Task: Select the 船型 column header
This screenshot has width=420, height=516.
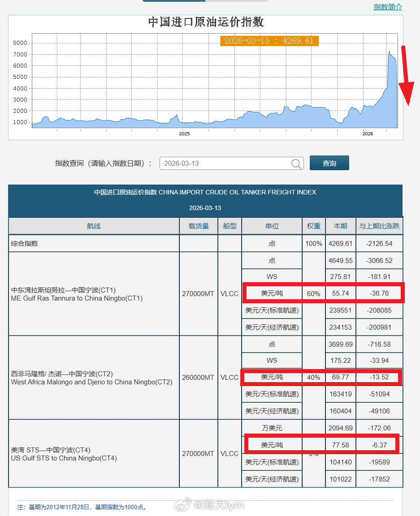Action: point(229,226)
